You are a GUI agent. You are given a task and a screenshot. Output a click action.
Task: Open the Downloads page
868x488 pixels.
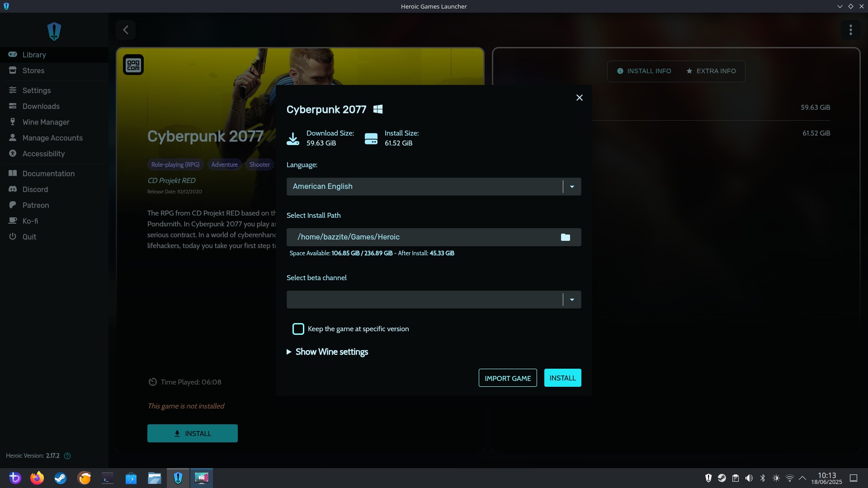54,106
